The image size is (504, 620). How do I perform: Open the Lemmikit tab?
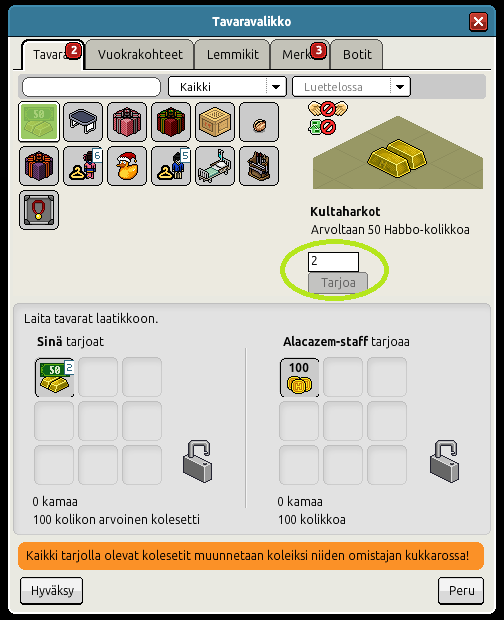tap(232, 55)
